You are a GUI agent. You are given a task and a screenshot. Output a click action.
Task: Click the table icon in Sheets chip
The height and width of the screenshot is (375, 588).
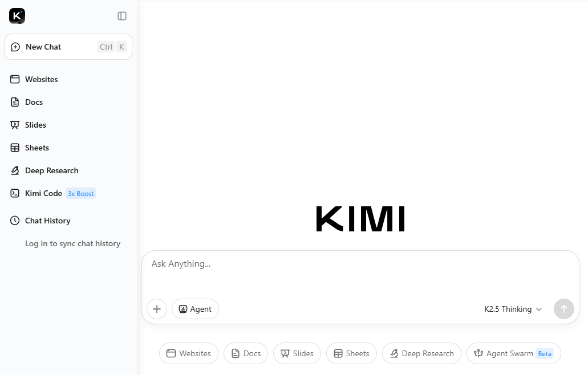click(x=338, y=354)
